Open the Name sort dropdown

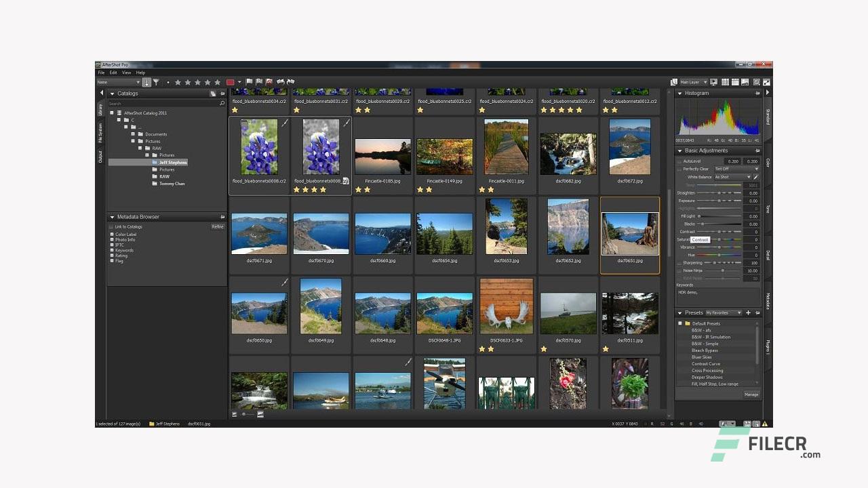click(119, 82)
